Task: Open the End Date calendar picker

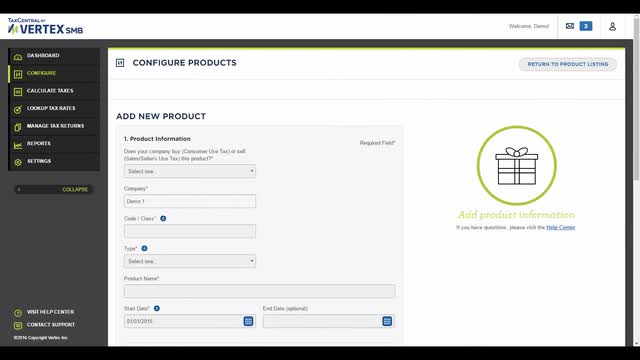Action: pyautogui.click(x=387, y=321)
